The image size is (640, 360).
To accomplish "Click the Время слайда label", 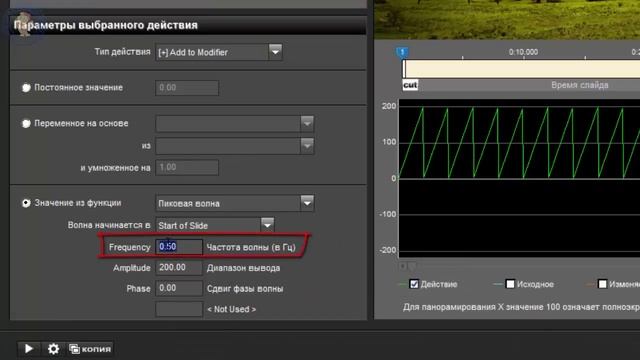I will tap(580, 85).
